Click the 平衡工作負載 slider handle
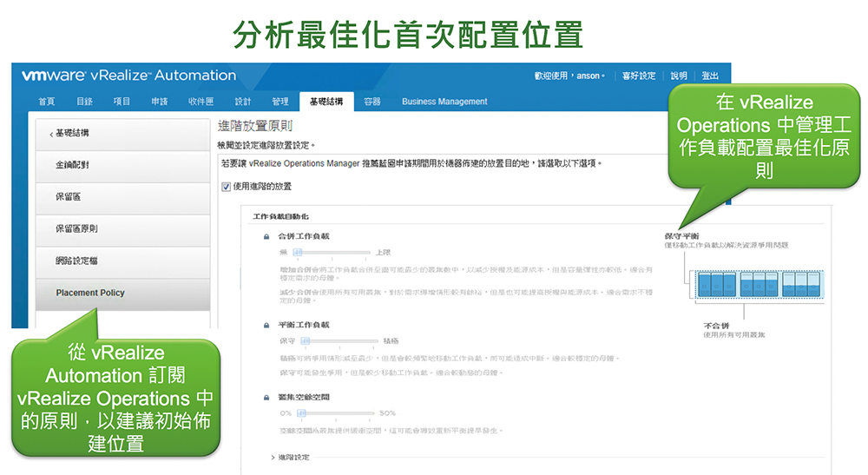This screenshot has width=868, height=475. pos(305,341)
